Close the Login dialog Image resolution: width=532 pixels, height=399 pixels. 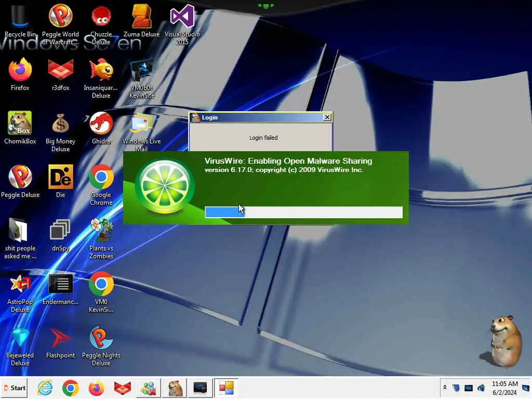(327, 117)
